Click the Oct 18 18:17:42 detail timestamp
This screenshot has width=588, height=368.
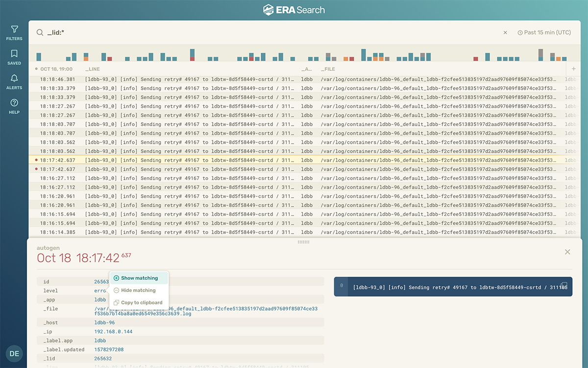(84, 258)
